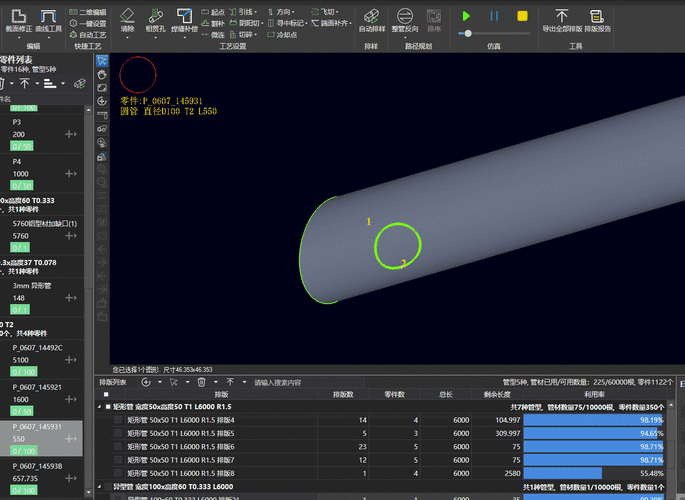
Task: Click the trash delete icon in the 排版列表 toolbar
Action: tap(201, 382)
